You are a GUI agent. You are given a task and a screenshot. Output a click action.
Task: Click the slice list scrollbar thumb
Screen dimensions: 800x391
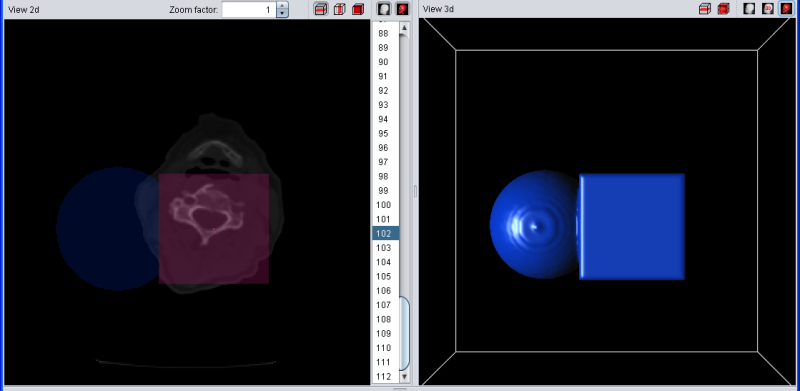pyautogui.click(x=405, y=333)
